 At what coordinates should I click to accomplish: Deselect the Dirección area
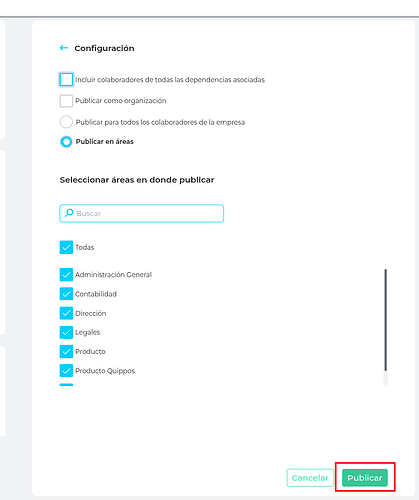[x=66, y=313]
